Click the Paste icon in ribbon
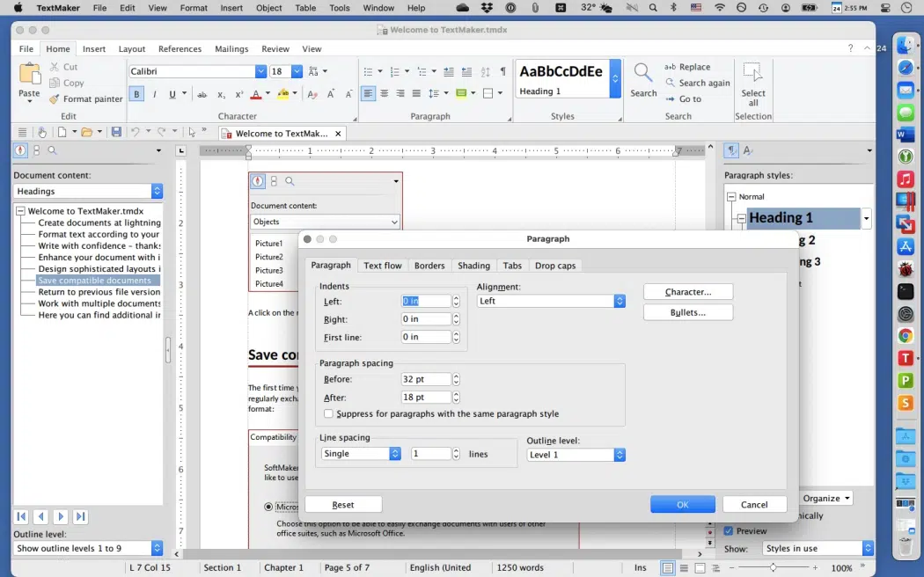Viewport: 924px width, 577px height. [29, 74]
